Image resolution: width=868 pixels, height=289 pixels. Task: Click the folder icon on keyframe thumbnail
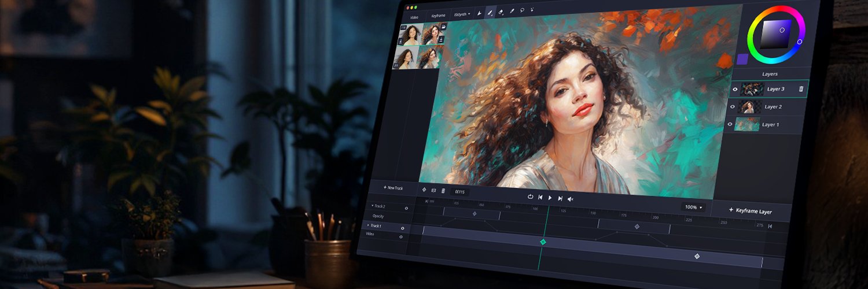(x=443, y=27)
